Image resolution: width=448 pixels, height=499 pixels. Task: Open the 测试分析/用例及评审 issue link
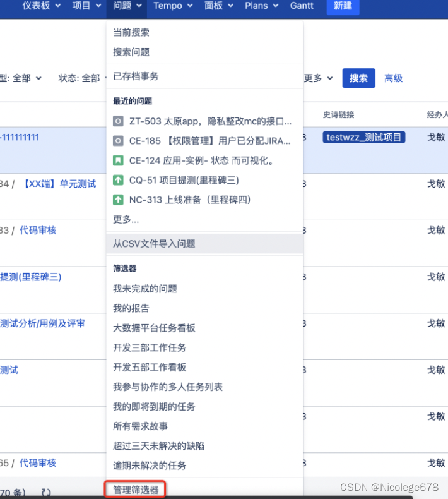point(42,323)
